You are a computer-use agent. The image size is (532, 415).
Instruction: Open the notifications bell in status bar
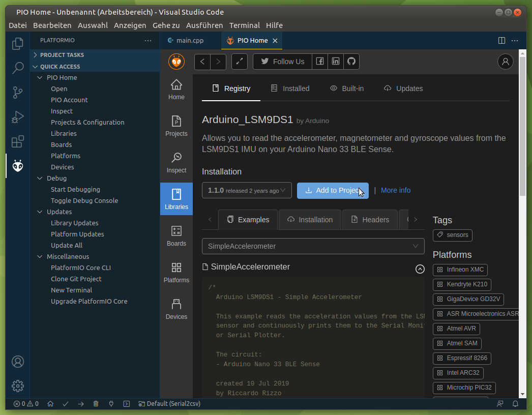[x=515, y=404]
